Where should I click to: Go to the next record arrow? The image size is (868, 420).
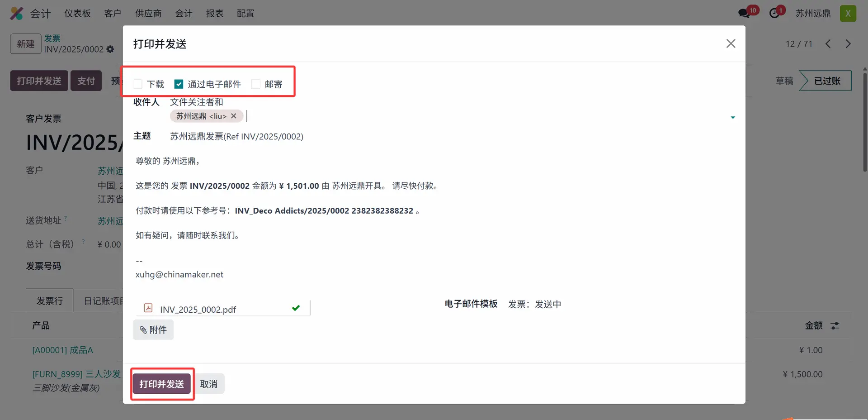[848, 44]
